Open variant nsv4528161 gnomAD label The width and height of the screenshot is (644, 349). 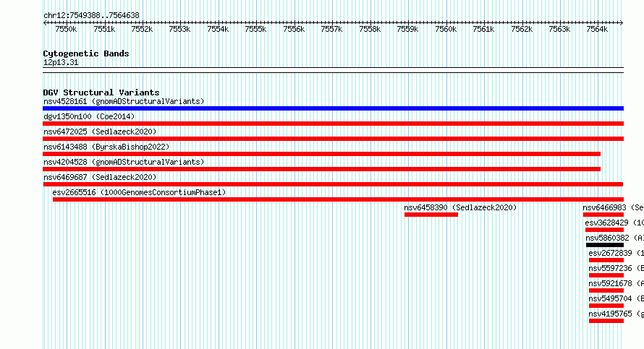point(124,102)
